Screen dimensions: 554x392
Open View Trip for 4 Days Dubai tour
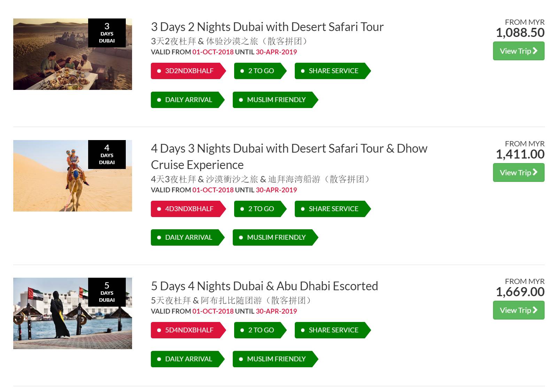(x=518, y=173)
